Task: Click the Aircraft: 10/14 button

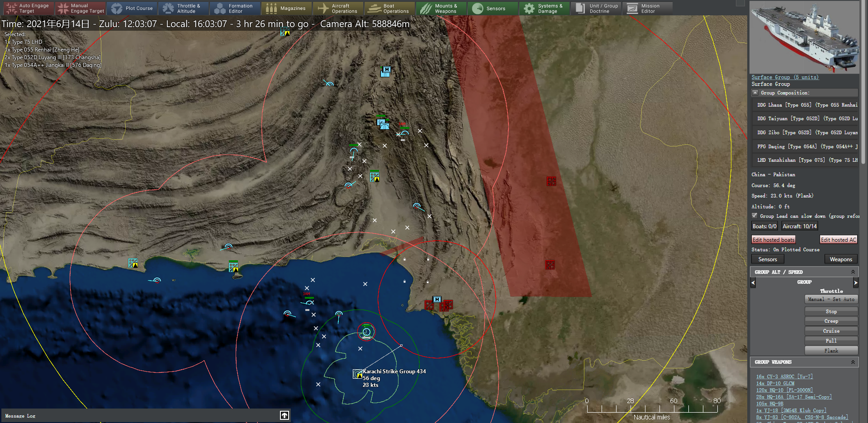Action: [x=800, y=226]
